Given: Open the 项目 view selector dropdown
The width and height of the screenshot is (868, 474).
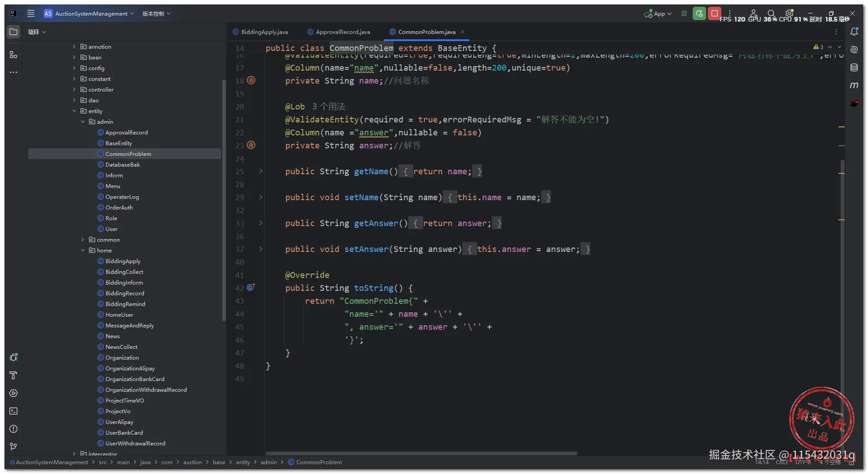Looking at the screenshot, I should 37,32.
